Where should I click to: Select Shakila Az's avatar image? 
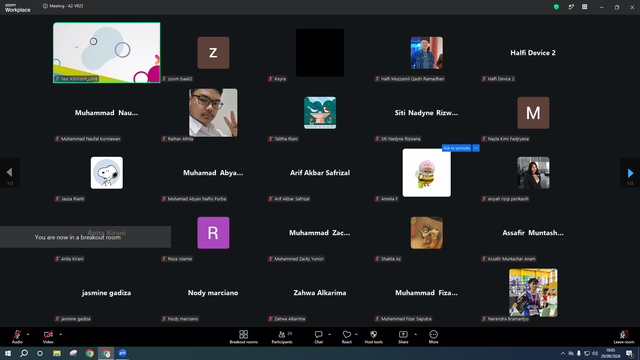427,233
